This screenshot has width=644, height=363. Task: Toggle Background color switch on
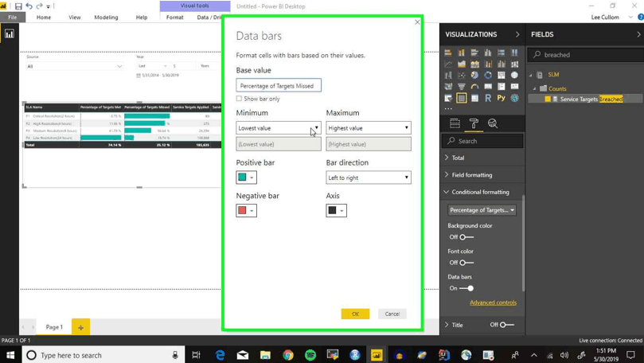[466, 237]
